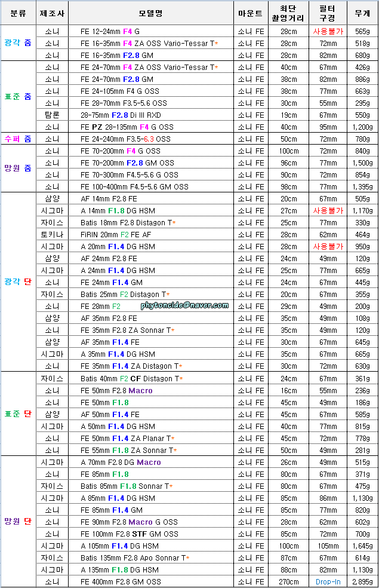
Task: Click model FE 50mm F1.4 ZA Planar T*
Action: 128,439
